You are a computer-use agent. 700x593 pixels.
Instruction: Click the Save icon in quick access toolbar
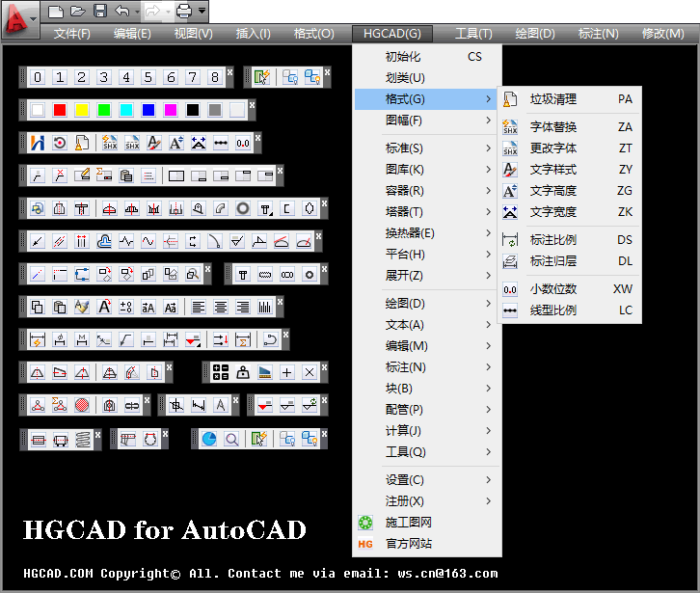100,12
